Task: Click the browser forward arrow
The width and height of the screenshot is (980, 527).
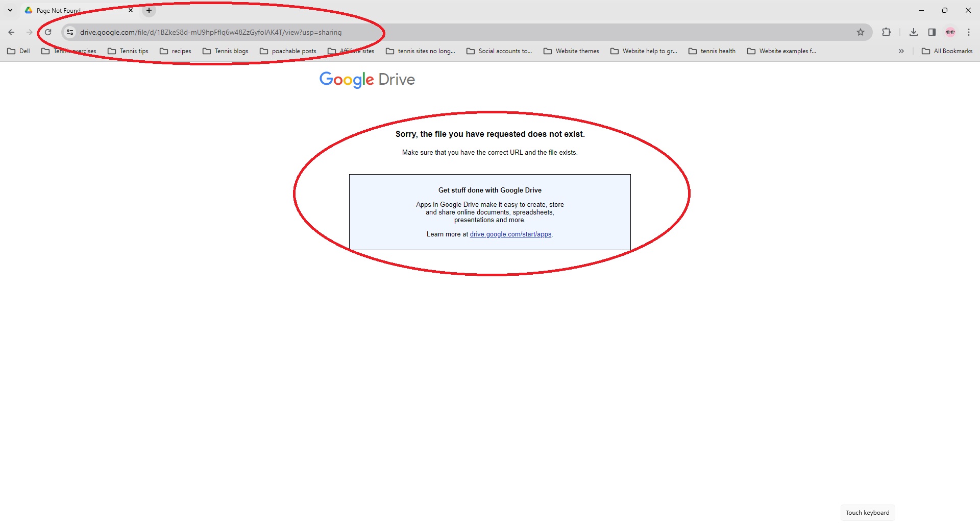Action: [29, 32]
